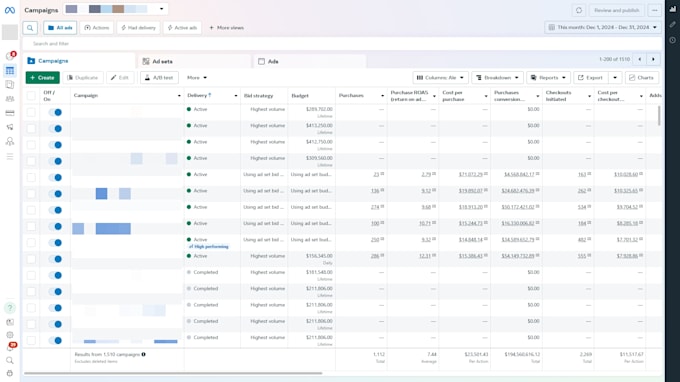Screen dimensions: 680x382
Task: Focus the Search and filter field
Action: (x=343, y=44)
